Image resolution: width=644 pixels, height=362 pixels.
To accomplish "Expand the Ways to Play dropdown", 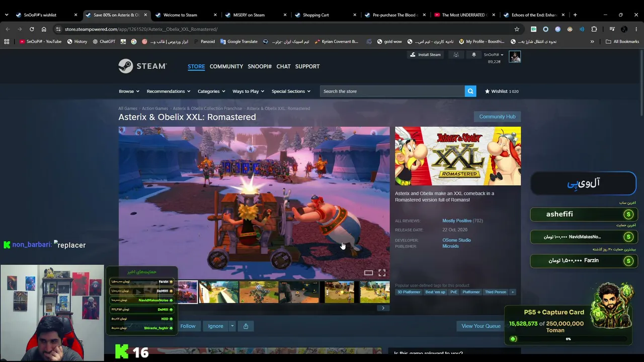I will [x=249, y=91].
